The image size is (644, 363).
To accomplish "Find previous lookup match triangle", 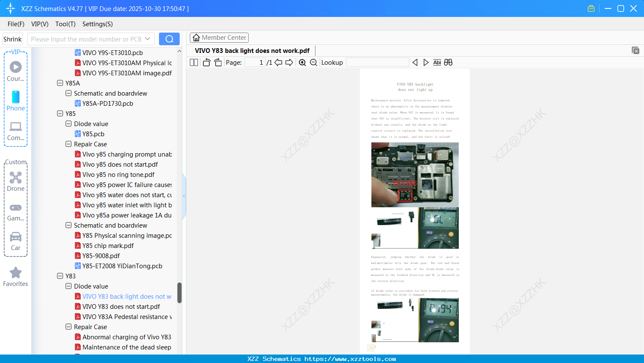I will coord(415,63).
